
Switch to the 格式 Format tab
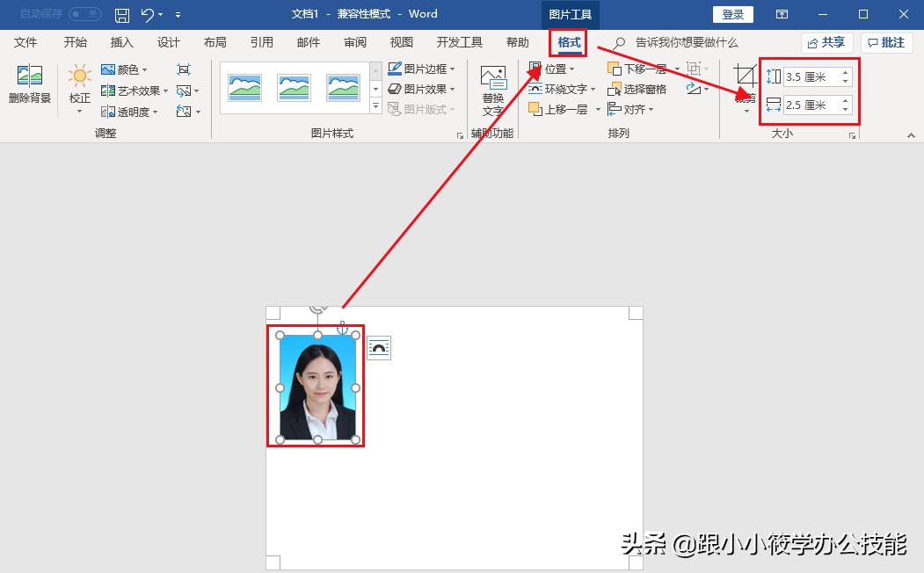[x=567, y=41]
